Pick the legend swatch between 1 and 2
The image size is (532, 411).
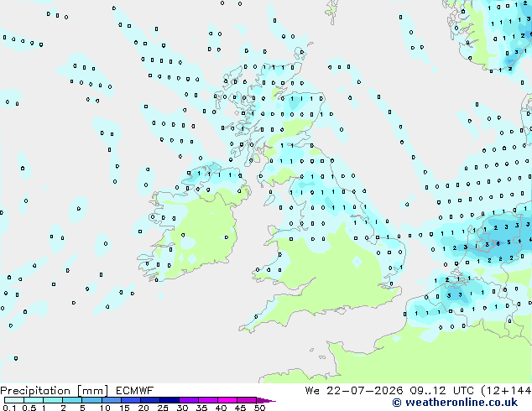[x=53, y=400]
